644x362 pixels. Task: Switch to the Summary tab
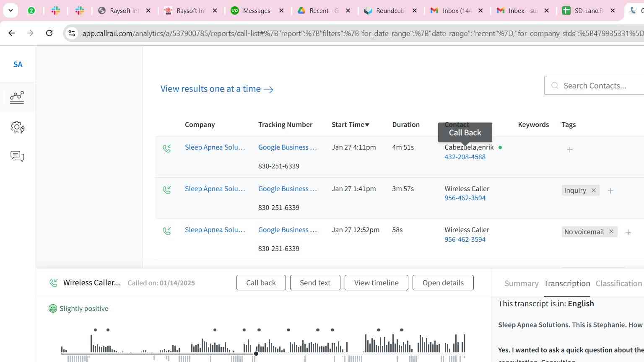pos(521,283)
